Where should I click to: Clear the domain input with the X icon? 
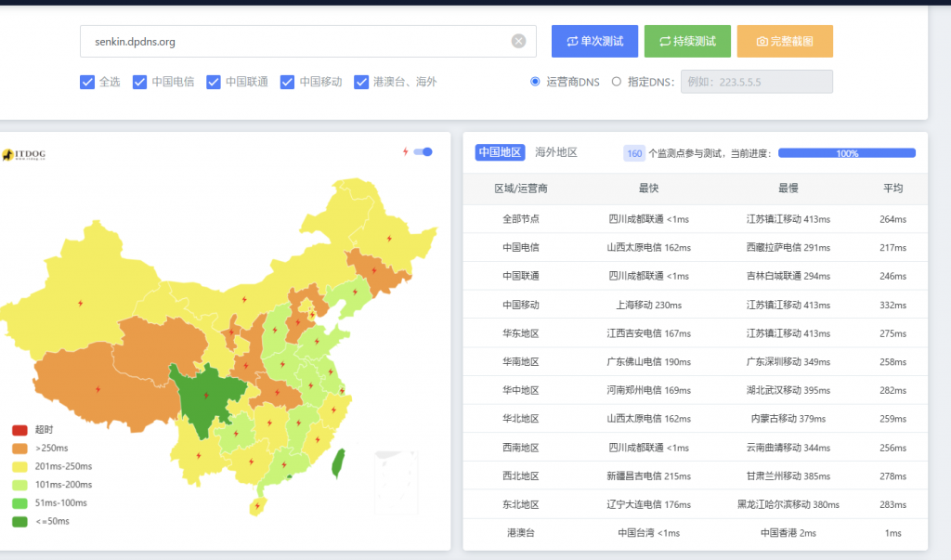[x=518, y=41]
